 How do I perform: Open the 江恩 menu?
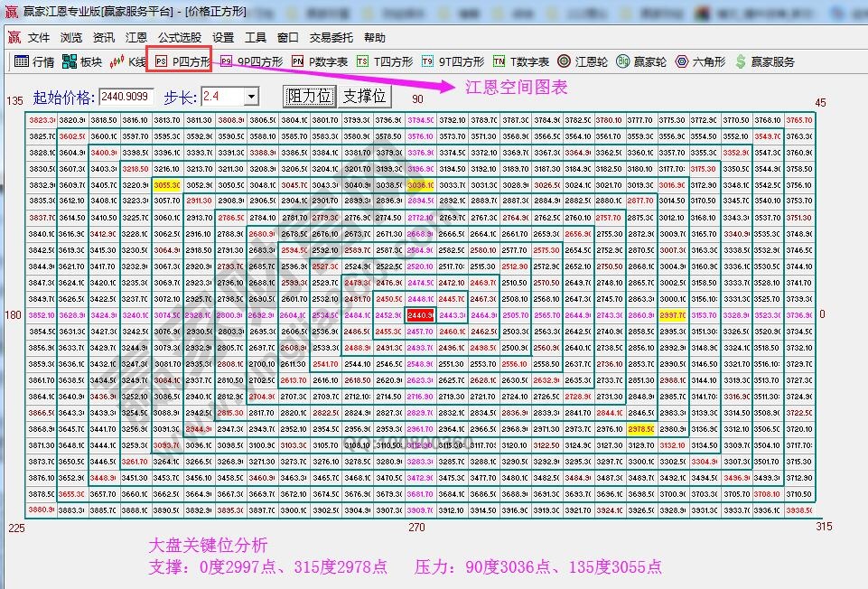click(136, 38)
